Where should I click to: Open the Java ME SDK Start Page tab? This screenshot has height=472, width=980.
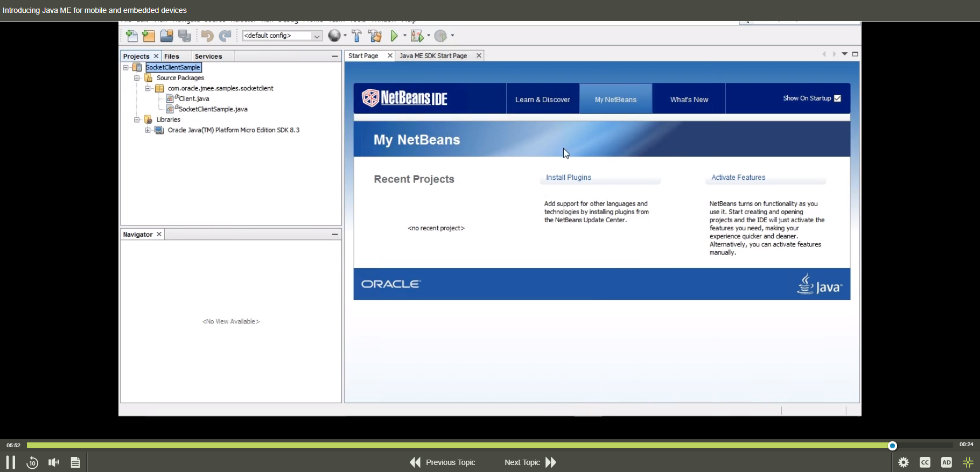click(x=433, y=56)
